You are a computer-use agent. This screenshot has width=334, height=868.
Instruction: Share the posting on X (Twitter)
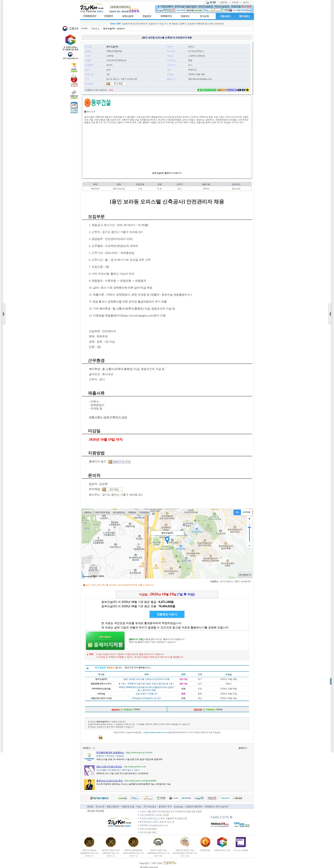click(239, 90)
